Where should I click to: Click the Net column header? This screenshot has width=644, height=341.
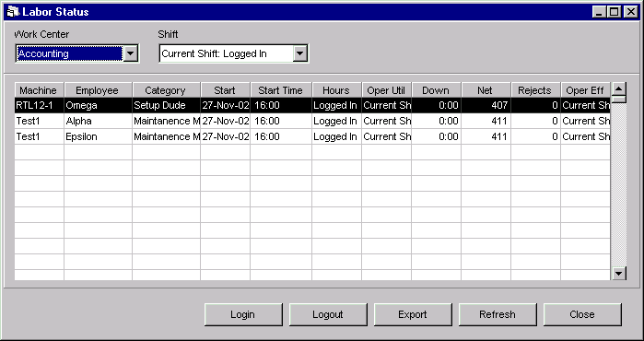[486, 90]
